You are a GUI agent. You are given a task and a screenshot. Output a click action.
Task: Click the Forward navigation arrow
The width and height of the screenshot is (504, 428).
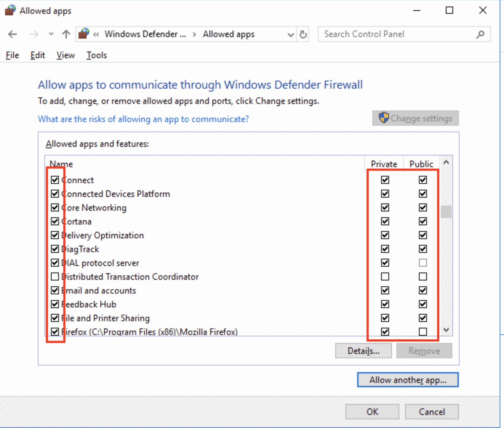tap(34, 34)
